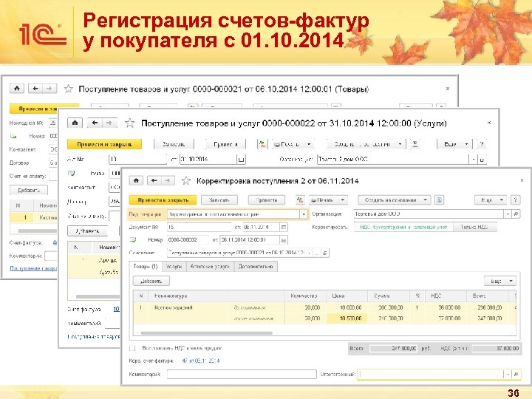Click Номер field containing 0000-000002
Image resolution: width=532 pixels, height=399 pixels.
(188, 240)
